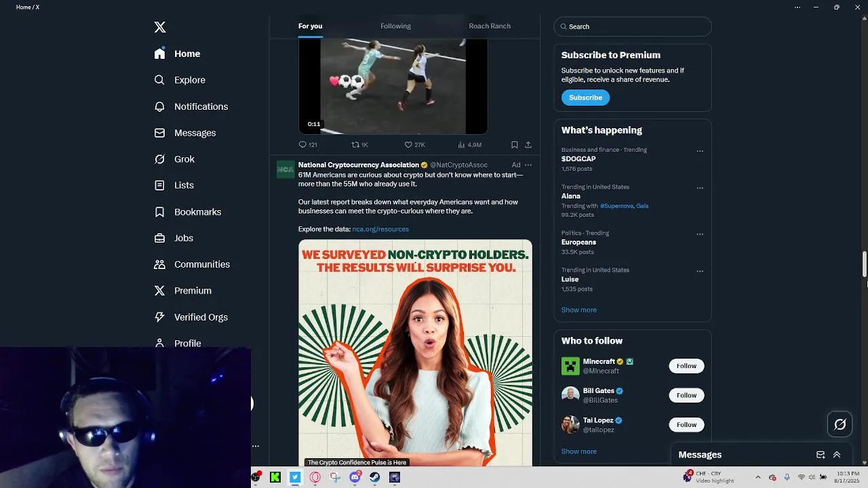Expand the Messages drawer
Viewport: 868px width, 488px height.
point(837,455)
